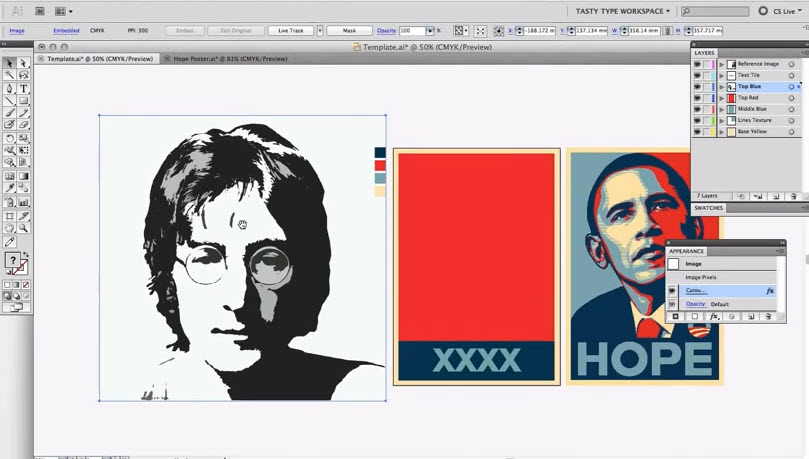Toggle visibility of Cutout effect in Appearance
809x459 pixels.
click(672, 291)
